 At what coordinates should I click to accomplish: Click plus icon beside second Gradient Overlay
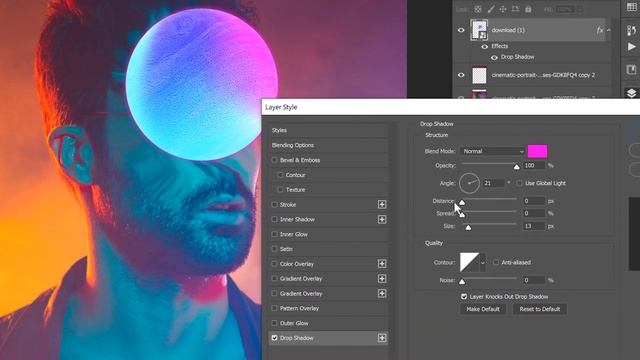(x=382, y=293)
